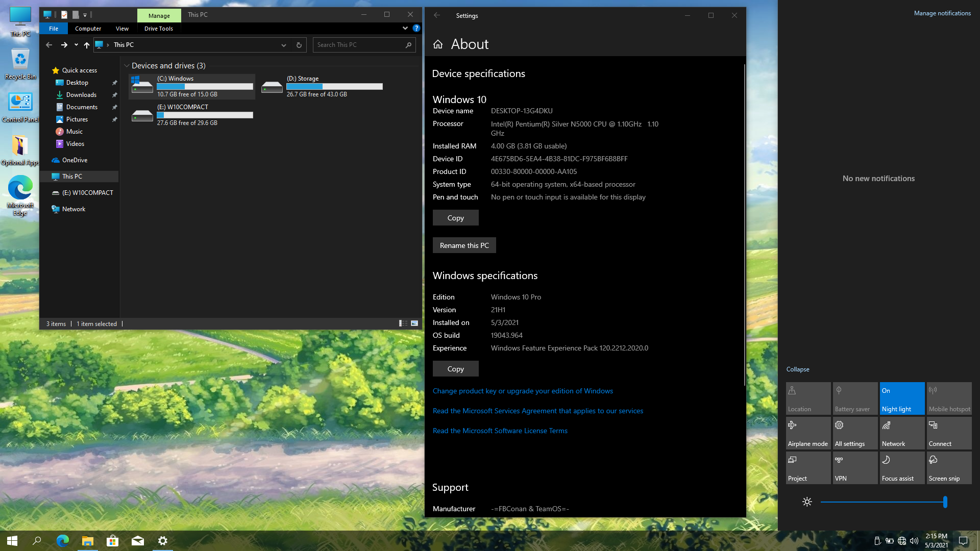Open Microsoft Store from taskbar
This screenshot has height=551, width=980.
click(112, 541)
